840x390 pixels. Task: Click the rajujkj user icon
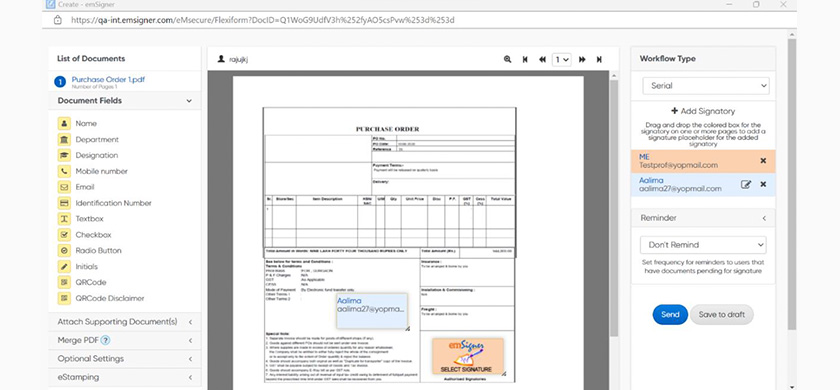click(221, 59)
